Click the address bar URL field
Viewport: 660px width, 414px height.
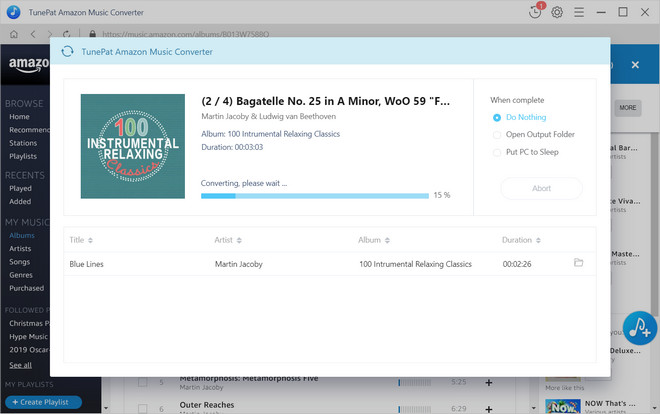coord(186,34)
